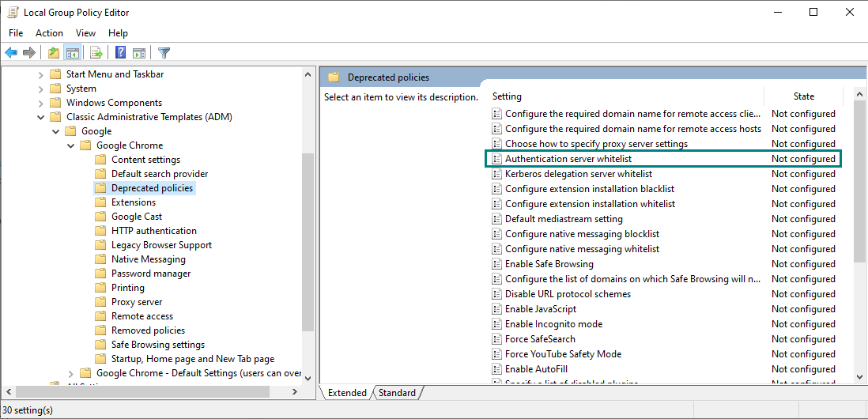This screenshot has width=868, height=419.
Task: Sort by the State column header
Action: [x=804, y=96]
